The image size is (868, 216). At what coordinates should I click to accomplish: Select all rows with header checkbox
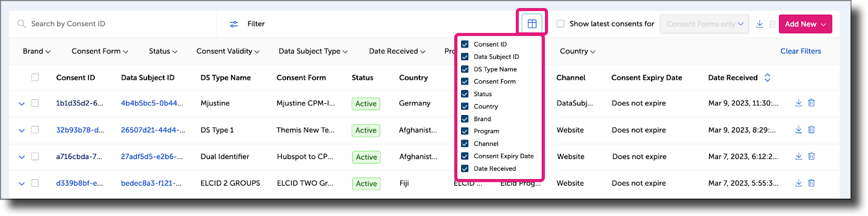coord(35,78)
